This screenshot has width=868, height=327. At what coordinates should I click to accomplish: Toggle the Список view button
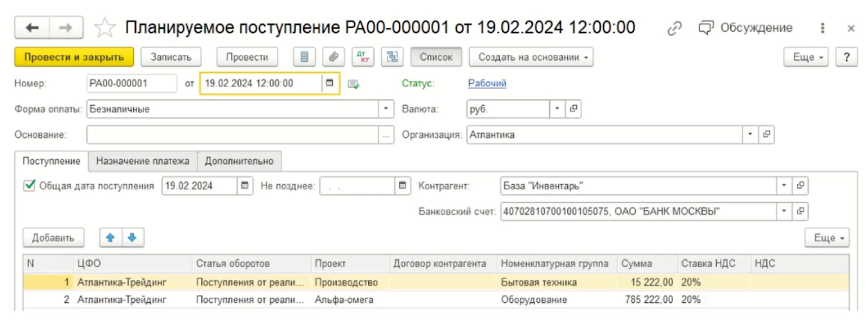point(436,57)
